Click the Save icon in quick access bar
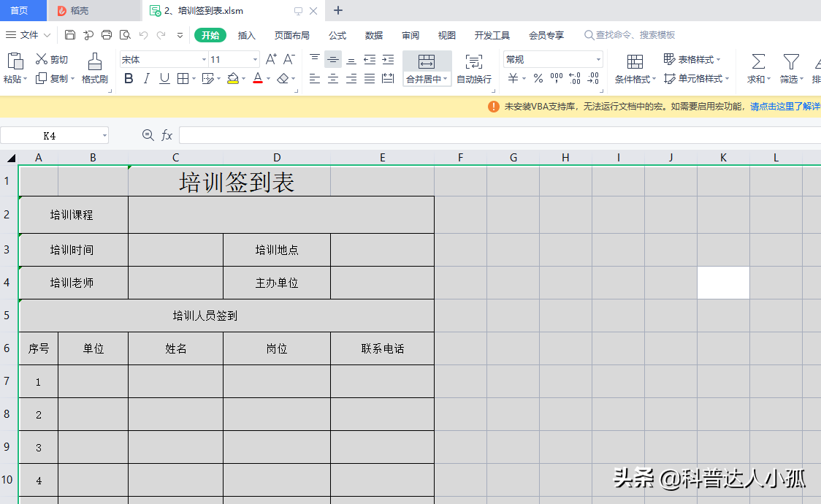Image resolution: width=821 pixels, height=504 pixels. tap(69, 35)
